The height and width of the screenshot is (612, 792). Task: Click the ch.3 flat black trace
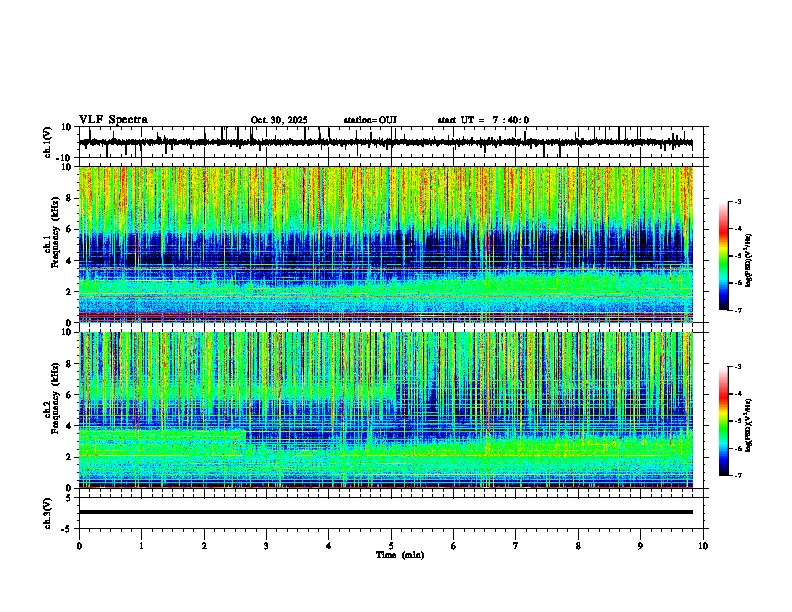pyautogui.click(x=385, y=512)
